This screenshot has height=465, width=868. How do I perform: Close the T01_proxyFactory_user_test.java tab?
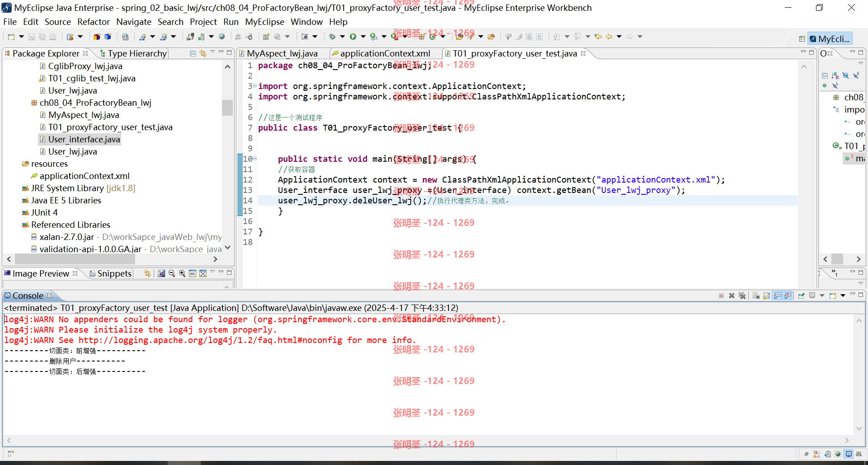pos(583,53)
